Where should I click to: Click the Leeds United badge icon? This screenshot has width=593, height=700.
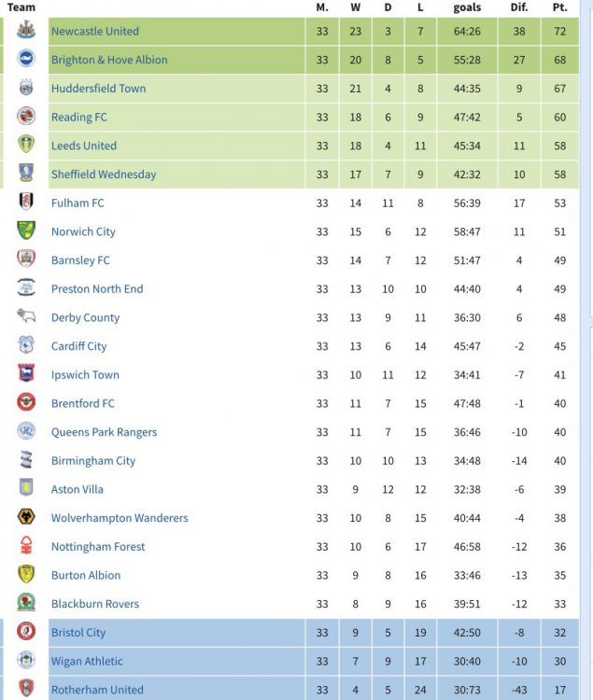pos(26,146)
